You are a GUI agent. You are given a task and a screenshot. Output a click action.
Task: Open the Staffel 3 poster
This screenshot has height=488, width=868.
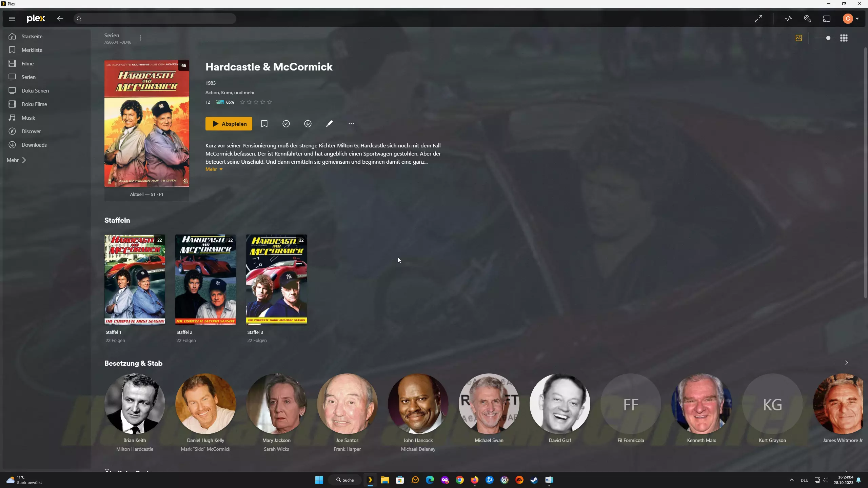coord(276,280)
